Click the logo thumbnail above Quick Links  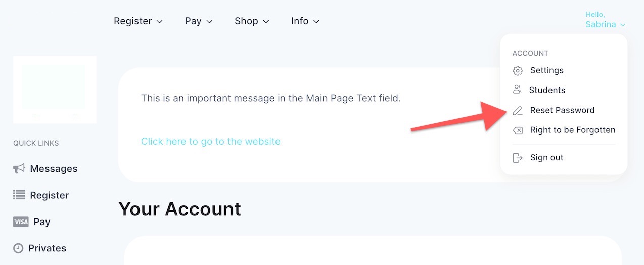[55, 90]
